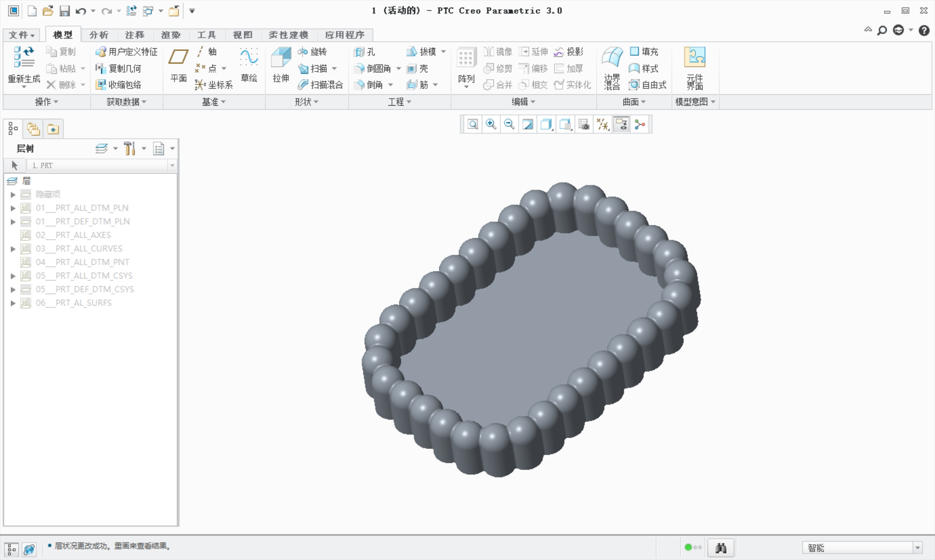This screenshot has height=560, width=935.
Task: Click the Repaint icon in graphics toolbar
Action: (x=528, y=125)
